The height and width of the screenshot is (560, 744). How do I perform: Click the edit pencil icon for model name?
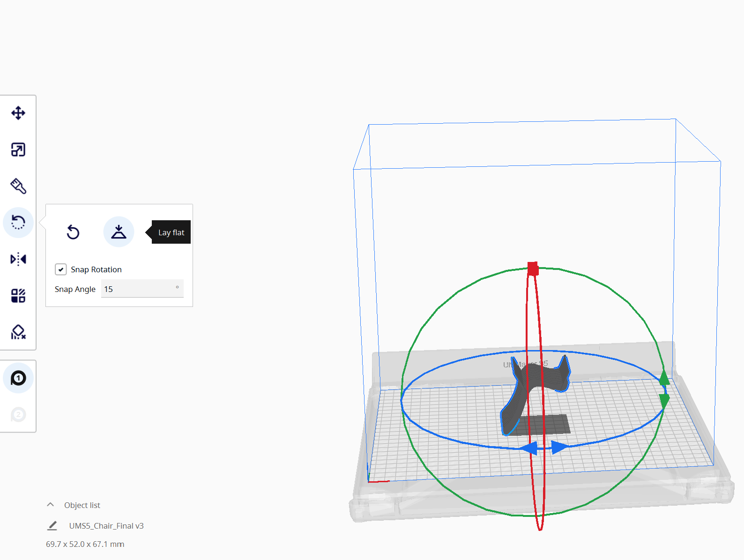tap(52, 526)
